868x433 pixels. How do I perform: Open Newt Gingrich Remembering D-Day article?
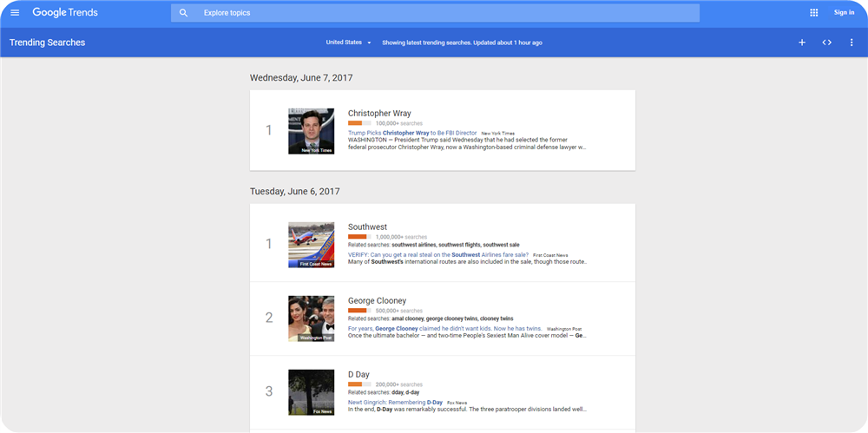pyautogui.click(x=395, y=402)
